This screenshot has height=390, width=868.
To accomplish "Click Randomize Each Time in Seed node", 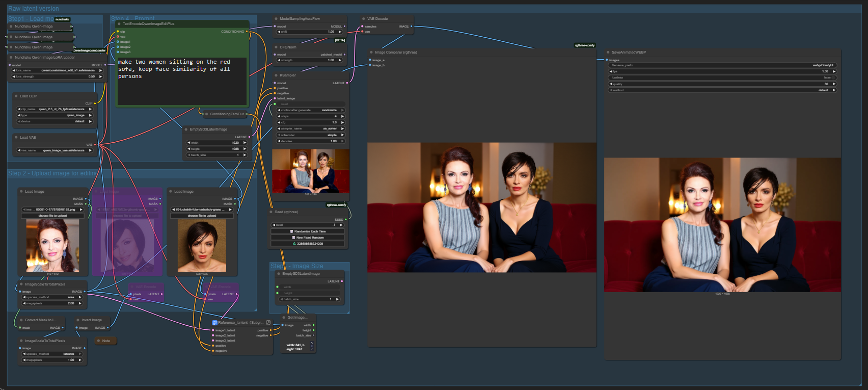I will 308,231.
